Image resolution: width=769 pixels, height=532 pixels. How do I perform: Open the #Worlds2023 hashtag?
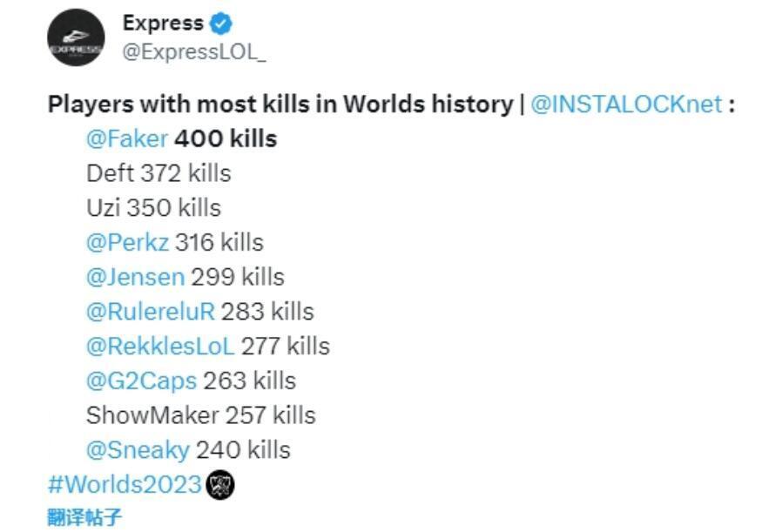(x=125, y=484)
